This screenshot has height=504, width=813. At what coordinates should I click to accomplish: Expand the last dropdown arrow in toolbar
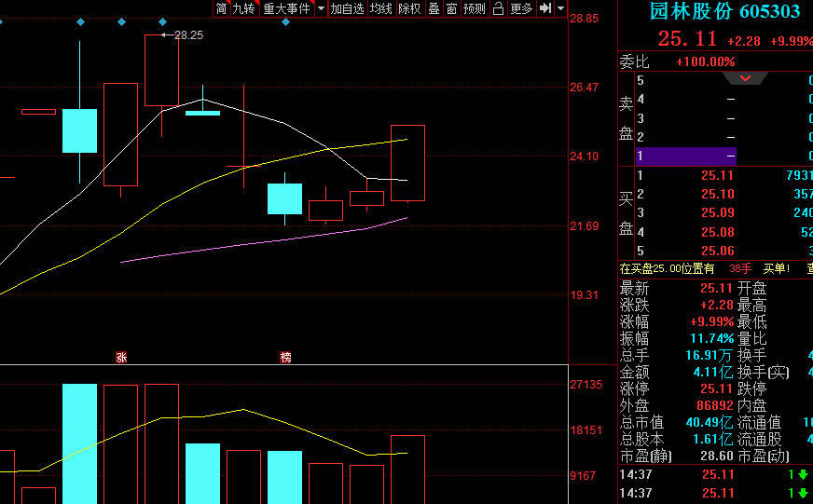560,8
